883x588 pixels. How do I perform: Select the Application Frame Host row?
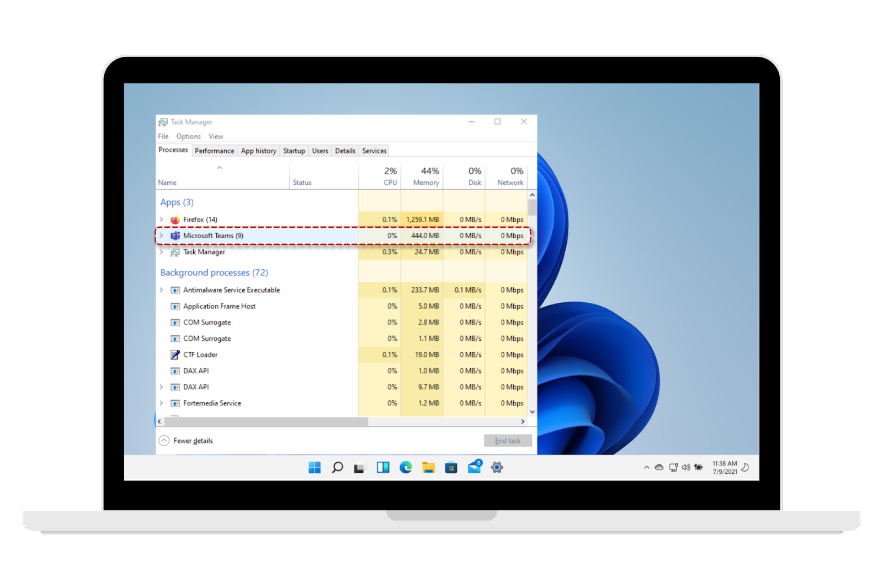coord(342,306)
